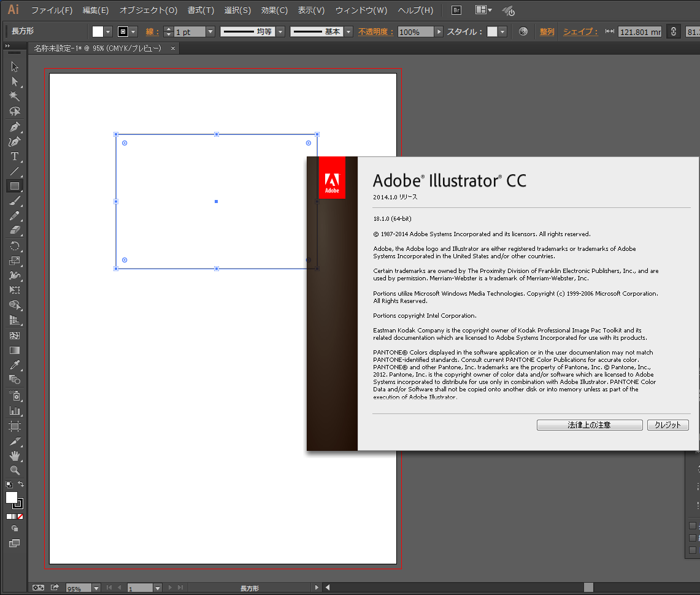The height and width of the screenshot is (595, 700).
Task: Select the Pen tool
Action: pos(14,127)
